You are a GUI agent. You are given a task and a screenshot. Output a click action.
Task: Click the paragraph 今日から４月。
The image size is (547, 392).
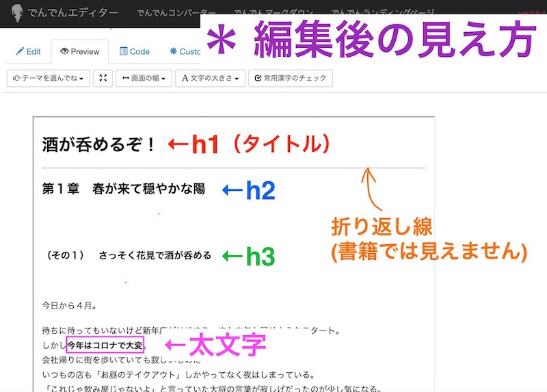(x=69, y=305)
